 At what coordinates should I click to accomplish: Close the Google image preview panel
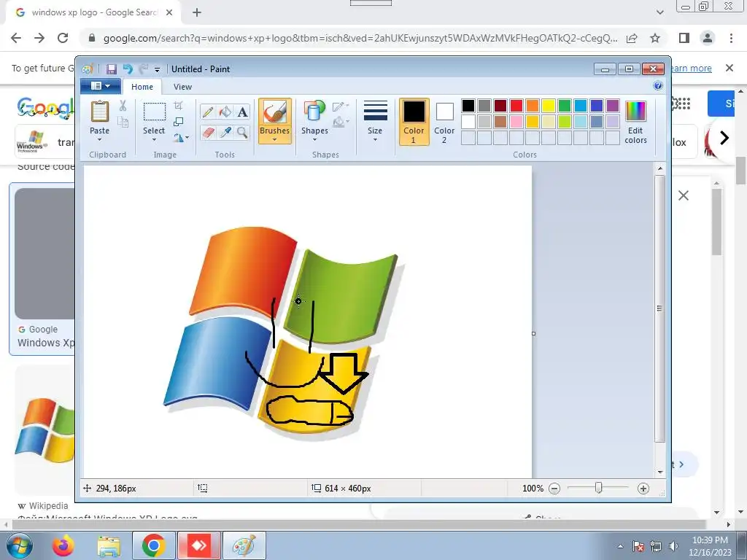point(683,195)
